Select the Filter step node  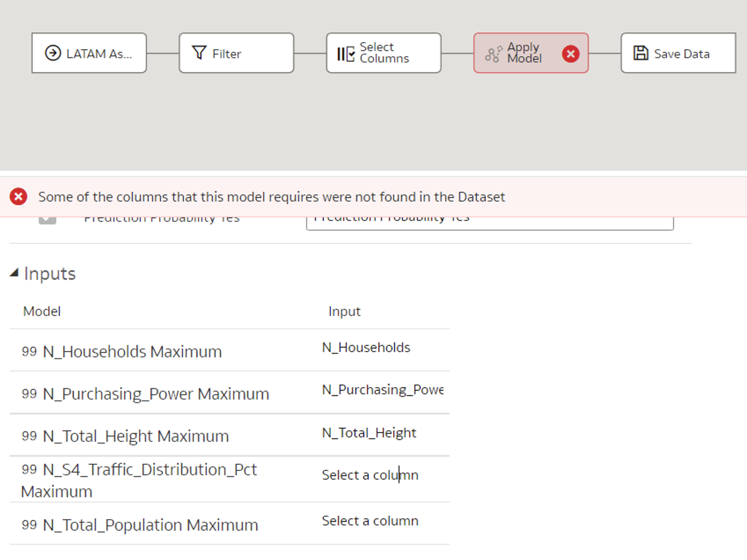(236, 53)
